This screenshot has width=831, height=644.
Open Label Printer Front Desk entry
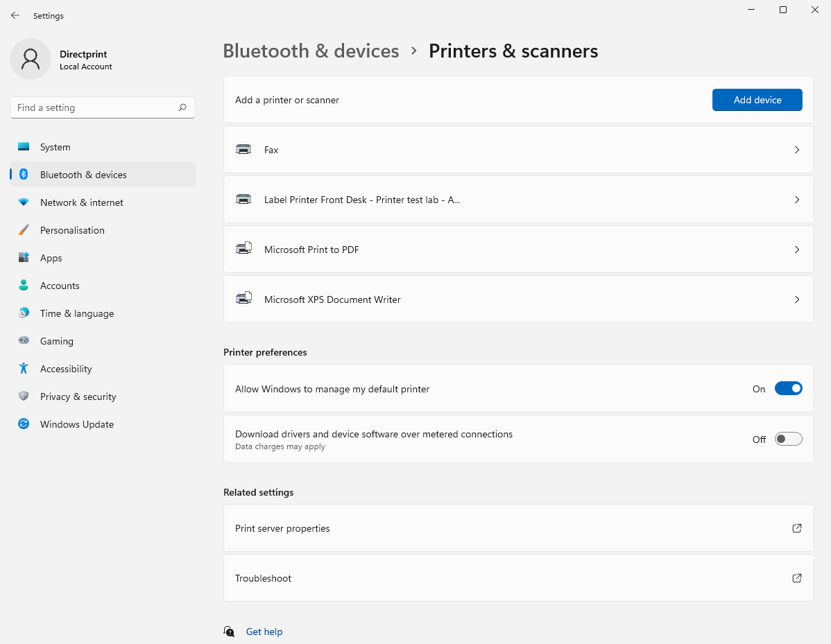pos(518,200)
